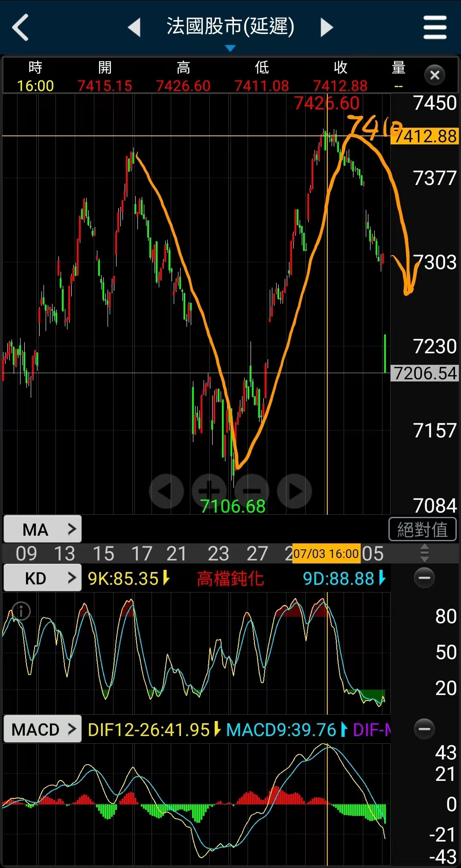This screenshot has height=868, width=461.
Task: Collapse the MACD indicator panel
Action: [424, 729]
